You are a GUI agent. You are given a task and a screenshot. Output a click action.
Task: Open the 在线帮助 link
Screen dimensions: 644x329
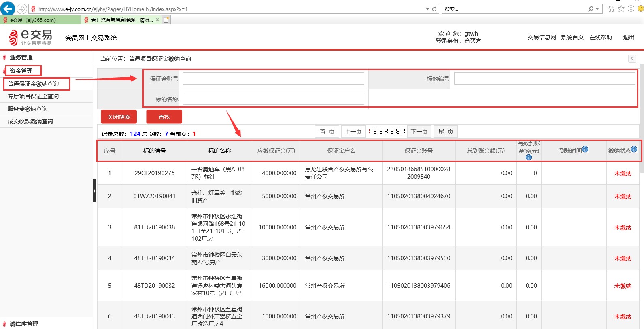click(x=600, y=37)
